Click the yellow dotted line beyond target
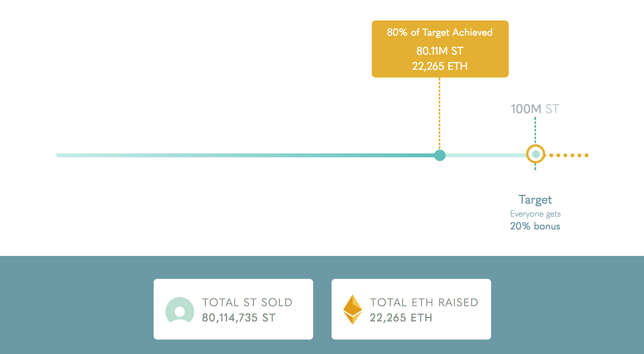Screen dimensions: 644x354 coord(568,155)
